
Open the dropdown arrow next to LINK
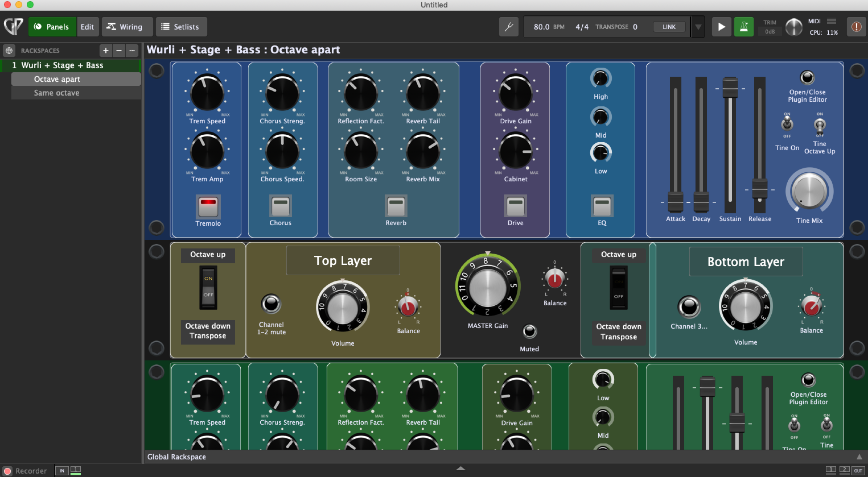698,27
